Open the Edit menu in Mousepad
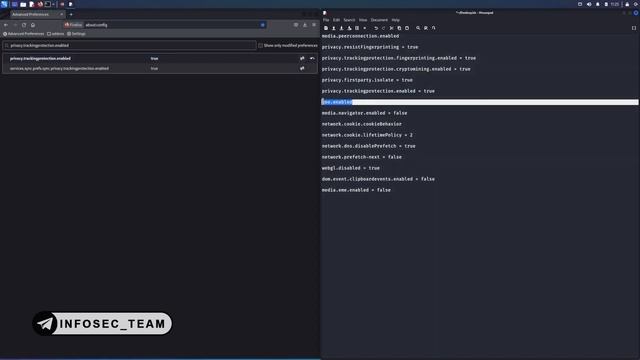This screenshot has height=360, width=640. point(336,20)
